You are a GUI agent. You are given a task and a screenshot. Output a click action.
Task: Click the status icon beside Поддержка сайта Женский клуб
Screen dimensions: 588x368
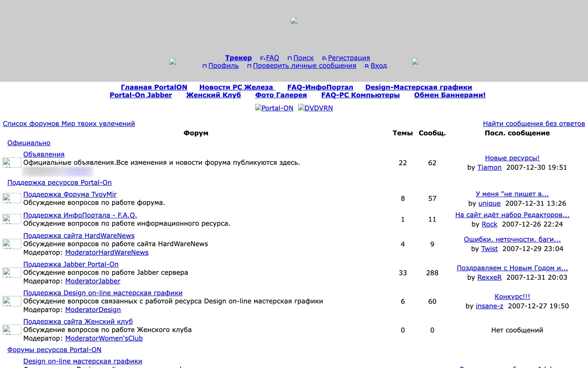[x=12, y=330]
